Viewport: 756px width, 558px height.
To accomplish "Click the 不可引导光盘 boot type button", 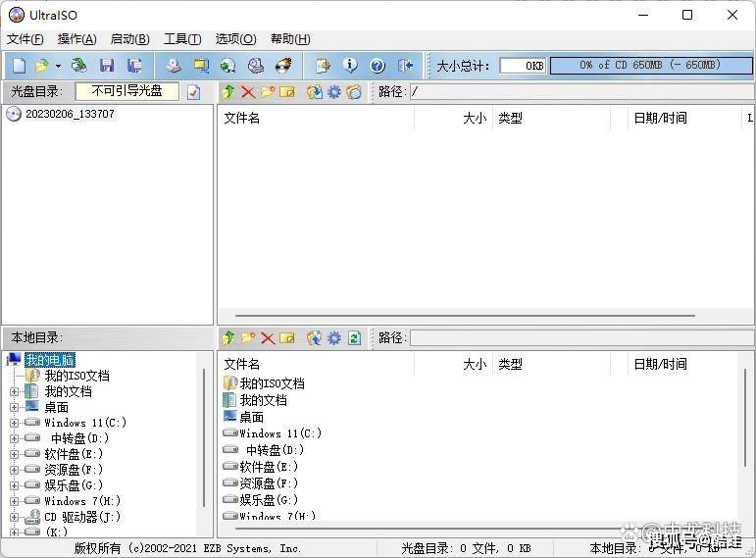I will tap(126, 91).
